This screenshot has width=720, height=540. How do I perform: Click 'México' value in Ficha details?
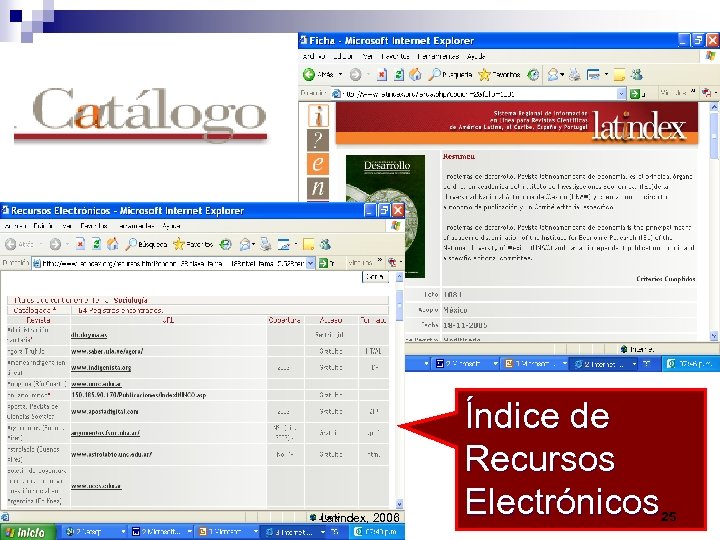pyautogui.click(x=455, y=310)
